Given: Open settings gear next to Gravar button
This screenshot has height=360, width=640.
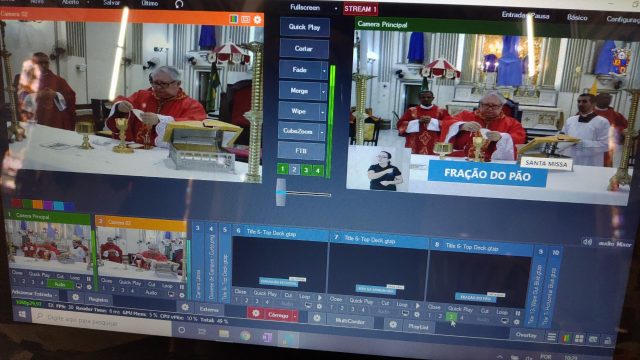Looking at the screenshot, I should [x=256, y=313].
